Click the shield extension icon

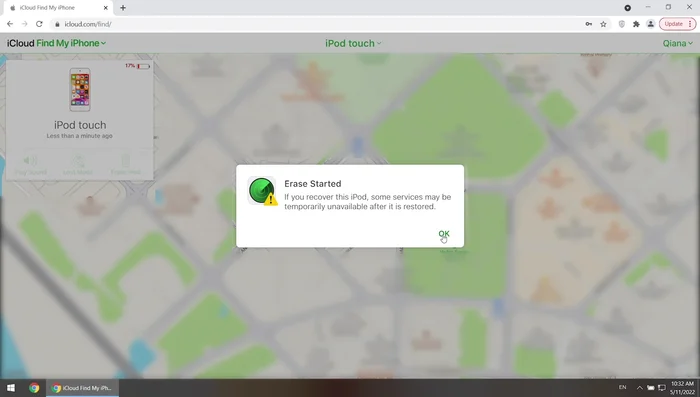(x=621, y=24)
